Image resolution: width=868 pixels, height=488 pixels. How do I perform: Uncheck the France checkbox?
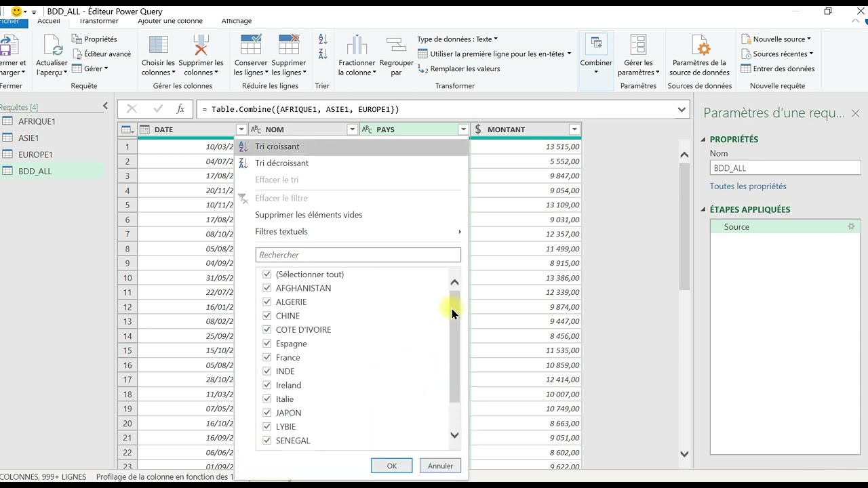pyautogui.click(x=267, y=358)
